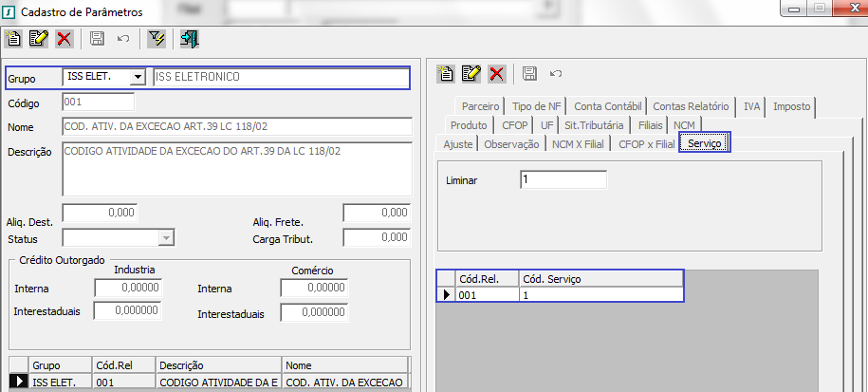Click the Descrição column header in bottom grid
The image size is (868, 392).
pyautogui.click(x=219, y=365)
